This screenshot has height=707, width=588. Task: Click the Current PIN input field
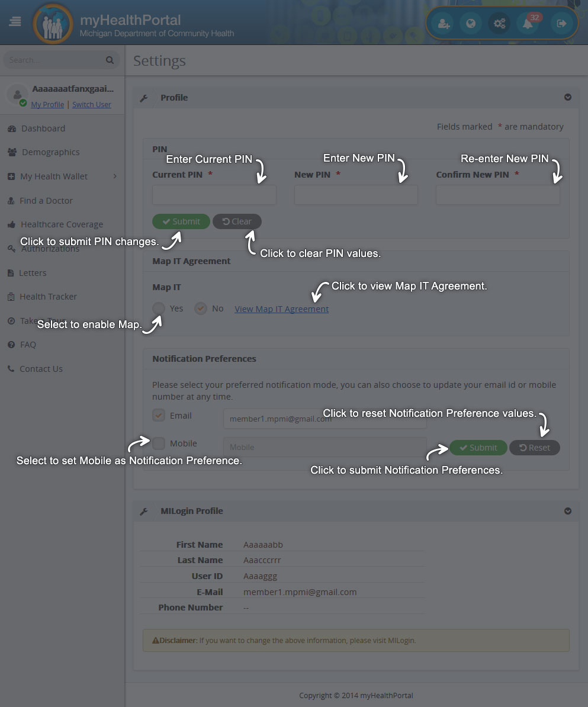(x=214, y=195)
